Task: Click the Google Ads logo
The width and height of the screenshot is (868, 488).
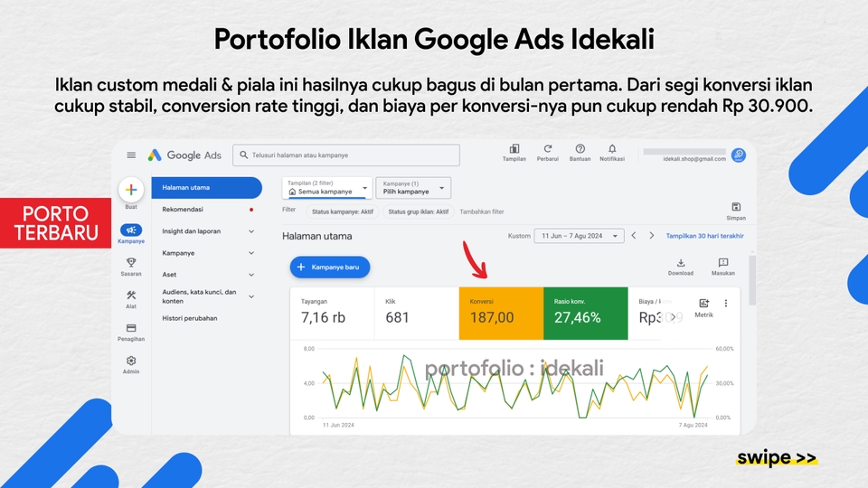Action: click(184, 155)
